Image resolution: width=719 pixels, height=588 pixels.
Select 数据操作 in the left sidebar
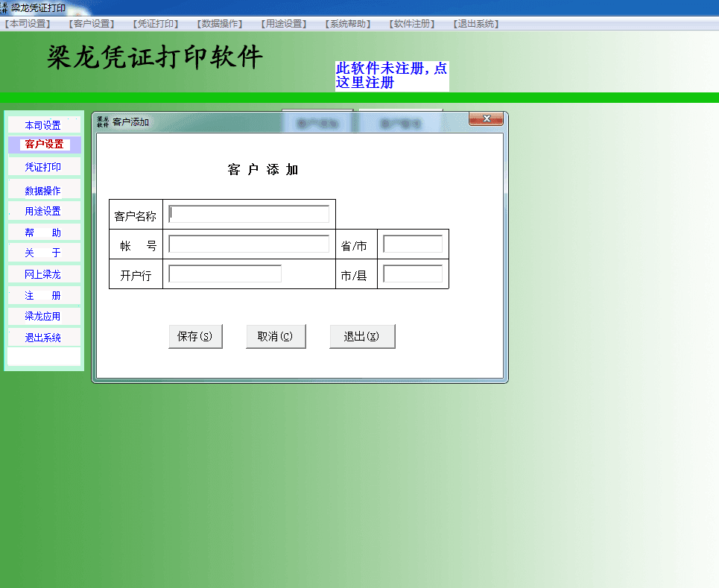(x=44, y=190)
